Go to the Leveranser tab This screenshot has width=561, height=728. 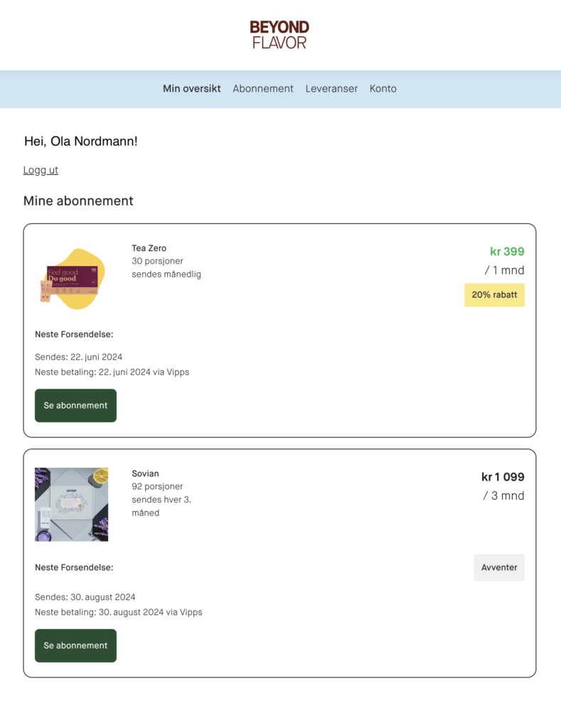click(331, 89)
